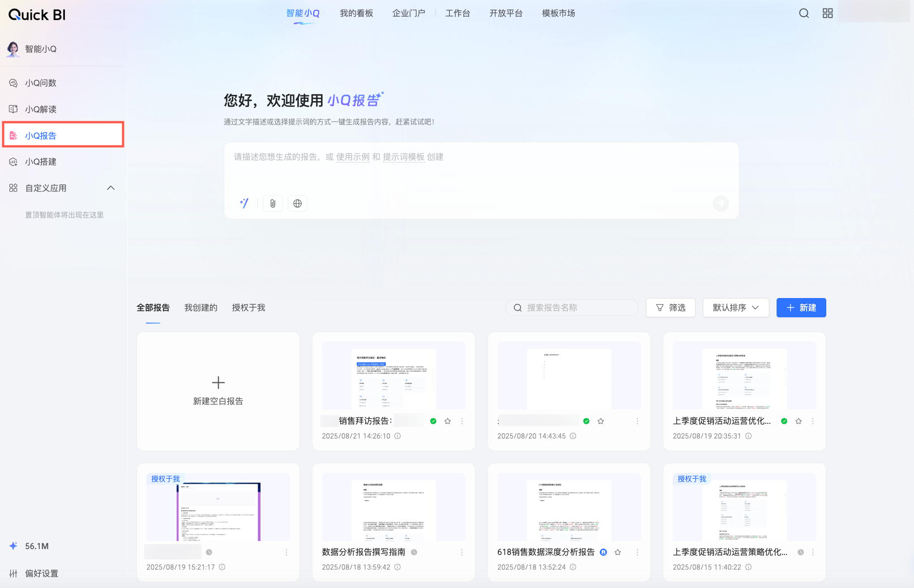Star the 618销售数据深度分析报告 card
Image resolution: width=914 pixels, height=588 pixels.
(618, 552)
